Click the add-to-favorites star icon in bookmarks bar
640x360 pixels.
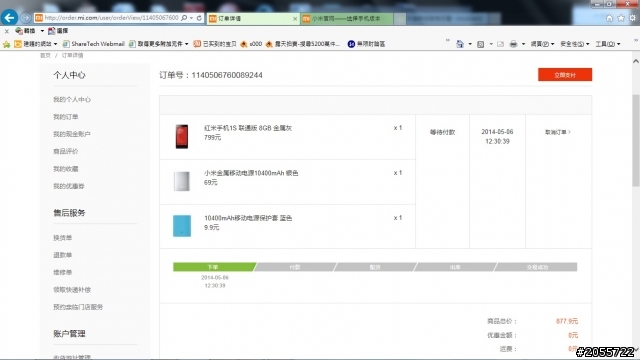[6, 44]
